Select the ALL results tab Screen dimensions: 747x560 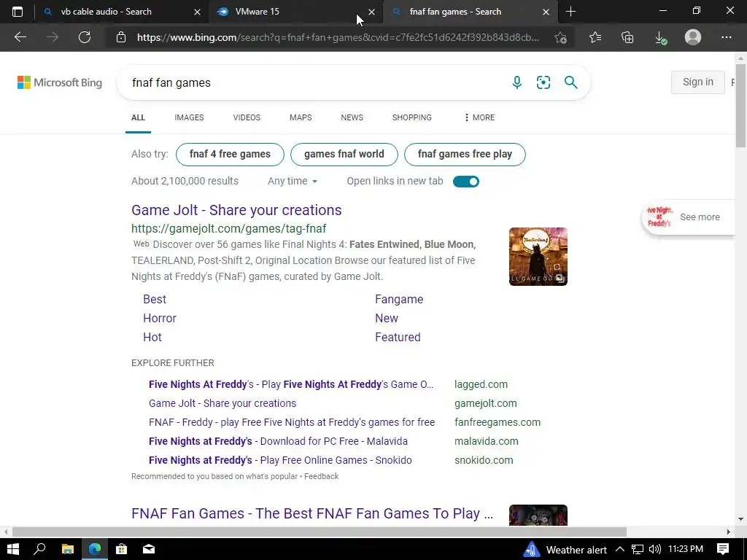[138, 117]
